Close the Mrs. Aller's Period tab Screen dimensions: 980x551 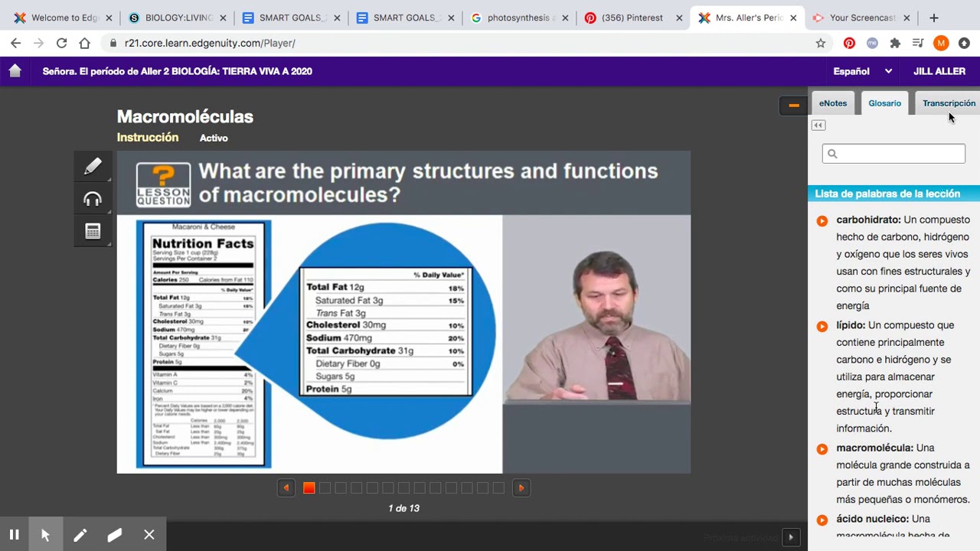793,18
